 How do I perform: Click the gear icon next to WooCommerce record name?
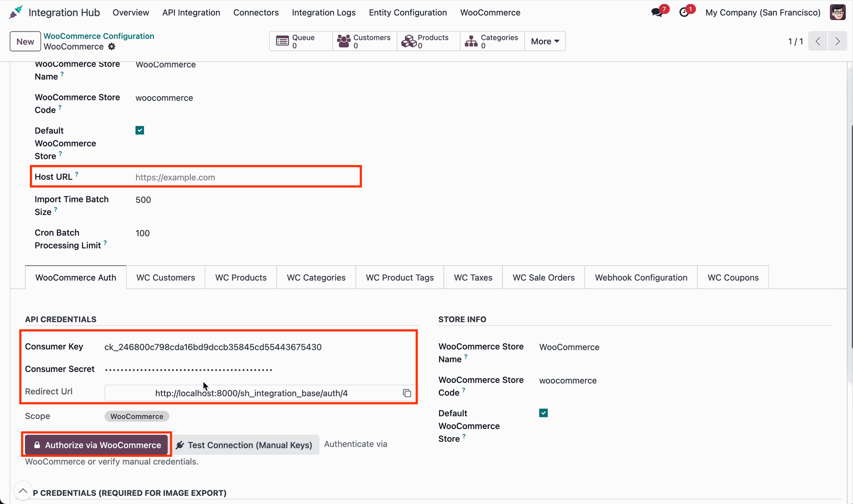tap(112, 47)
